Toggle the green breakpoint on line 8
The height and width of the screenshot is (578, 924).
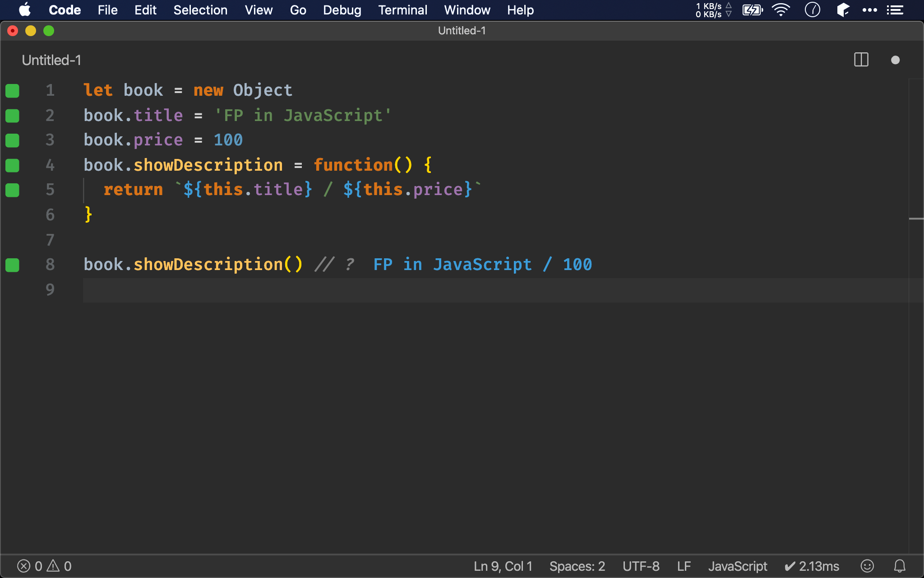[x=13, y=264]
